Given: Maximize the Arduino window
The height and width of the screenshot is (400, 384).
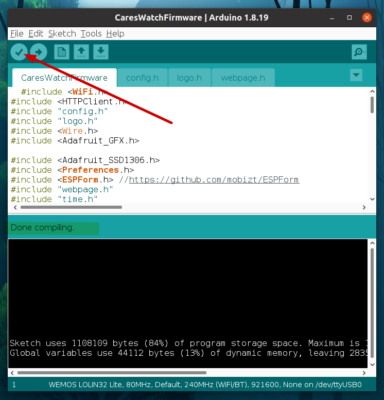Looking at the screenshot, I should pos(349,18).
